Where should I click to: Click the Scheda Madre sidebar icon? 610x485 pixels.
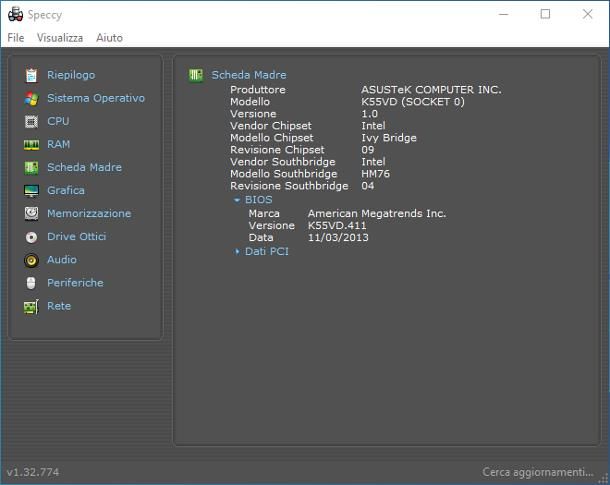31,168
